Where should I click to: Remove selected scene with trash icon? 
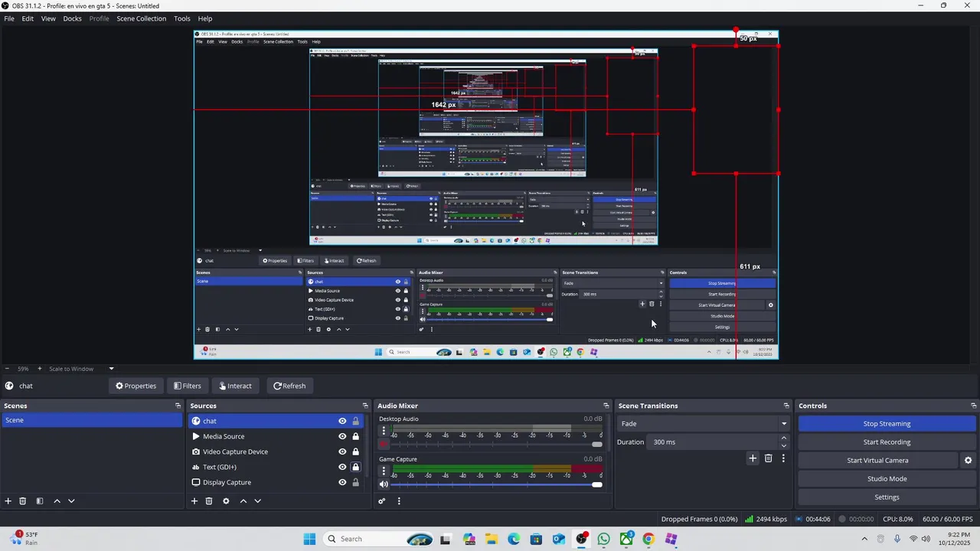tap(23, 501)
